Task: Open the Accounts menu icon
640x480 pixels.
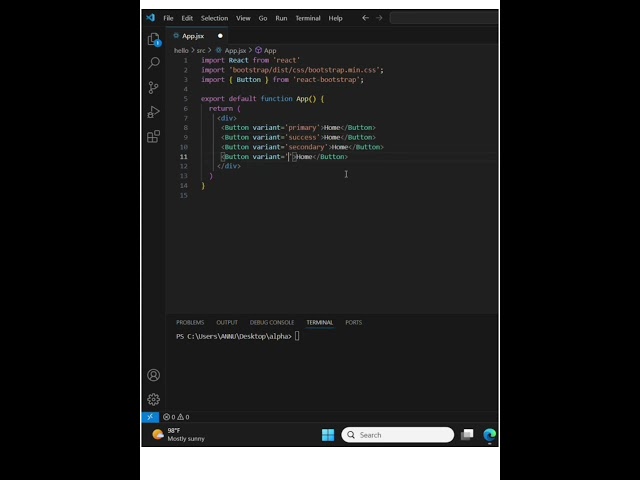Action: tap(153, 375)
